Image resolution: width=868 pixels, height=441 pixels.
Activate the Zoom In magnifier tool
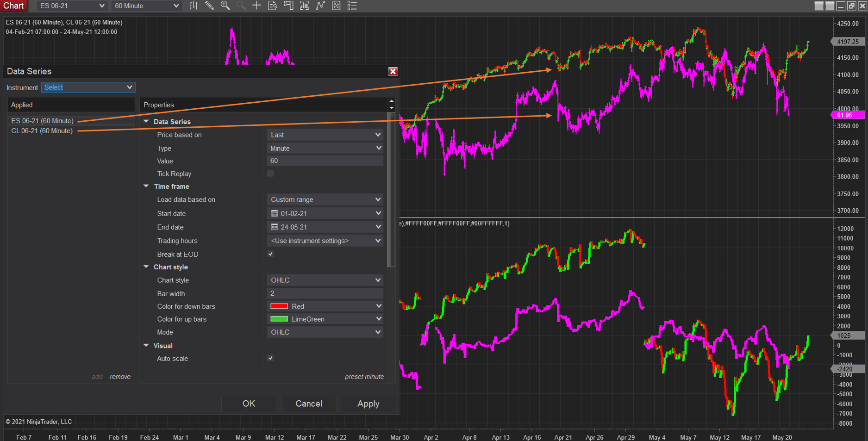(x=225, y=6)
